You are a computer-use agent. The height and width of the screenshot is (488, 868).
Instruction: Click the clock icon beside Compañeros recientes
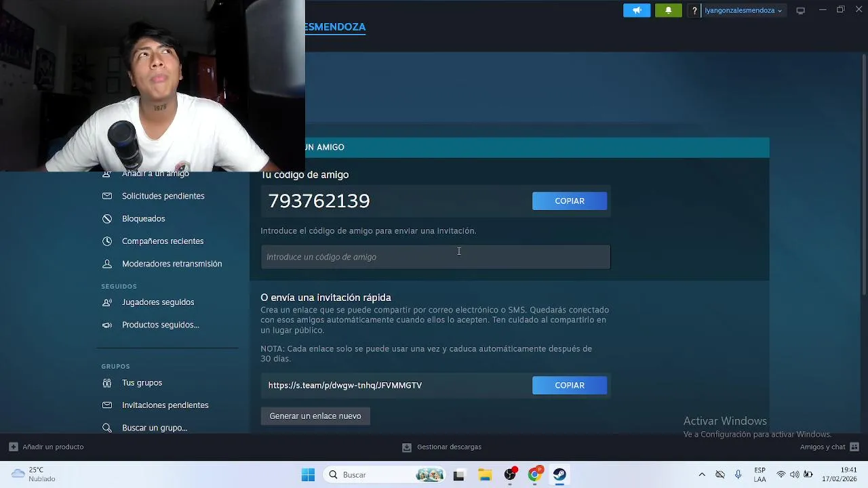point(107,241)
